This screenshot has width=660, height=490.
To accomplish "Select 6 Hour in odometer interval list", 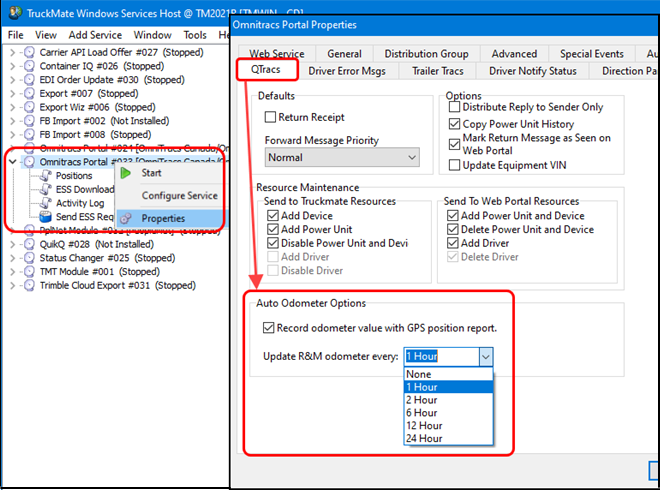I will click(448, 413).
